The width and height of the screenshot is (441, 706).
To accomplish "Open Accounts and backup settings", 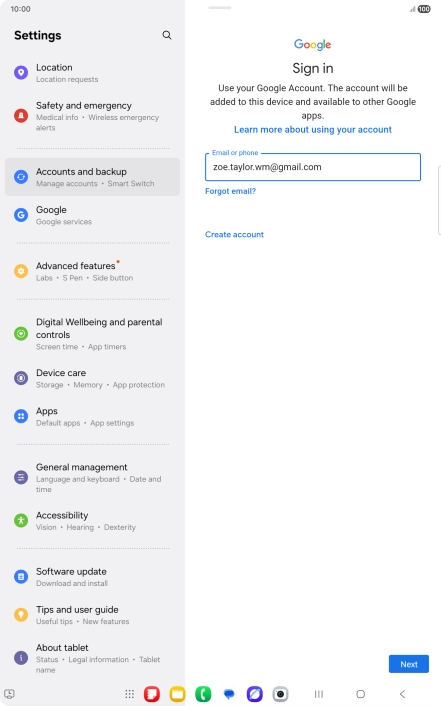I will point(92,177).
